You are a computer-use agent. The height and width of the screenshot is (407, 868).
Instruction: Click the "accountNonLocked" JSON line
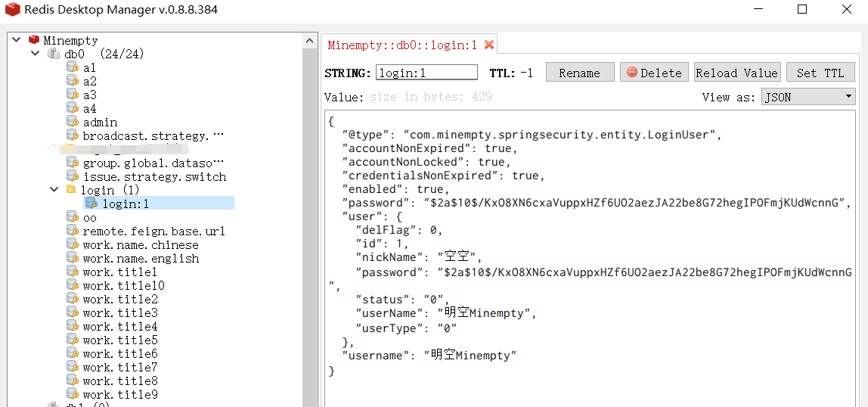(x=426, y=162)
